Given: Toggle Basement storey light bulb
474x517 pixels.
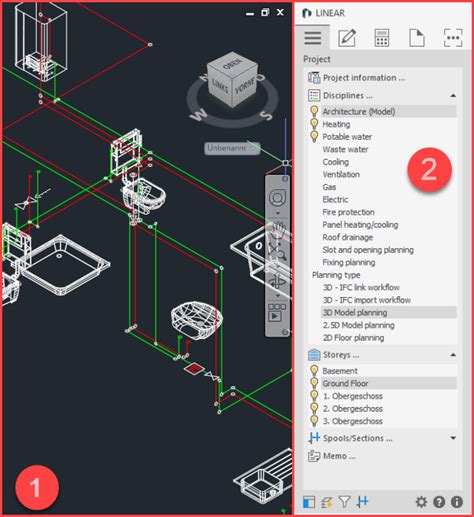Looking at the screenshot, I should (314, 371).
